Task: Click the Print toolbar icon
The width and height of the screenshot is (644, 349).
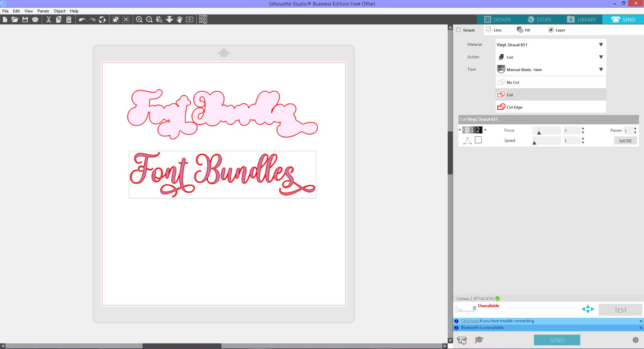Action: (x=35, y=19)
